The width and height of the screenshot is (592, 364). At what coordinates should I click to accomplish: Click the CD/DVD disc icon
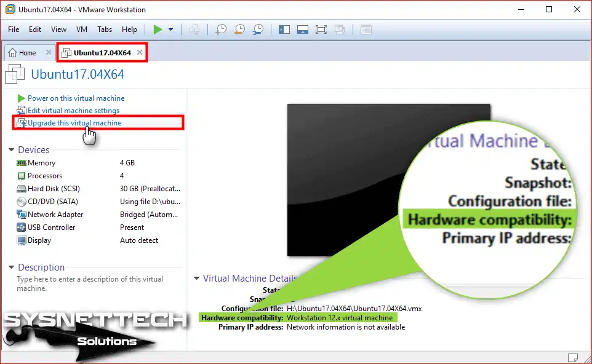click(x=21, y=202)
